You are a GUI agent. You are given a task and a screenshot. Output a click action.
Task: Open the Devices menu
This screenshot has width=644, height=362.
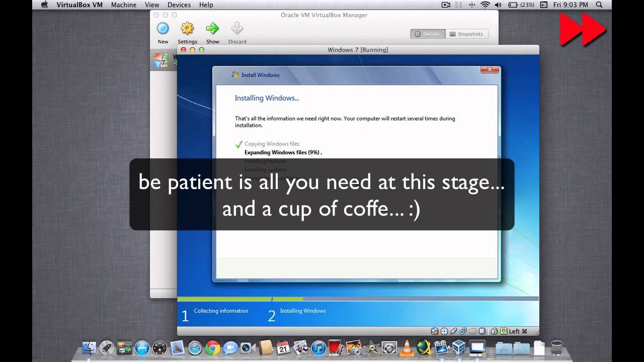pyautogui.click(x=179, y=5)
